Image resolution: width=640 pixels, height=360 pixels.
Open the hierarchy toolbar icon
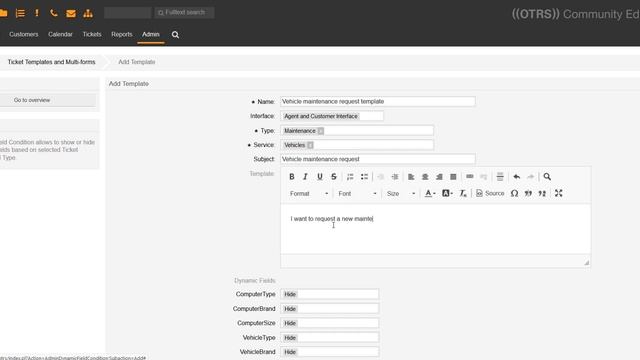pos(88,13)
